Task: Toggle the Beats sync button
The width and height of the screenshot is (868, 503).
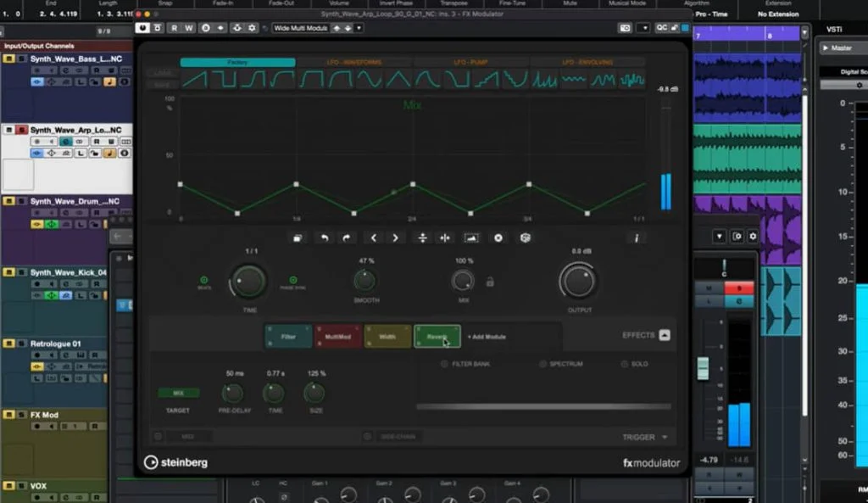Action: pos(203,280)
